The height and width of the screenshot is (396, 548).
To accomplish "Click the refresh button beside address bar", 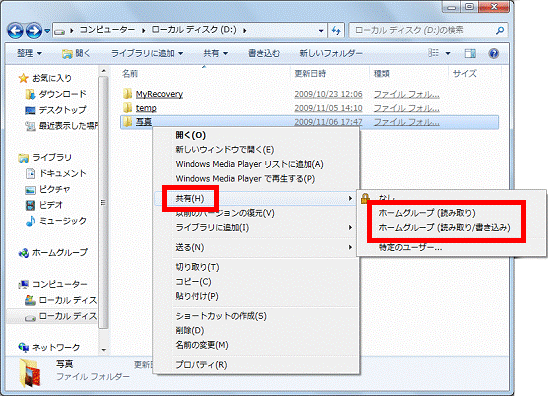I will pyautogui.click(x=336, y=31).
